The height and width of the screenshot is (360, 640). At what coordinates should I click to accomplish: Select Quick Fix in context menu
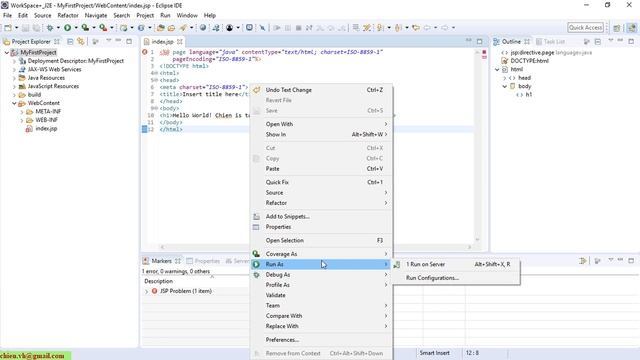[x=321, y=182]
